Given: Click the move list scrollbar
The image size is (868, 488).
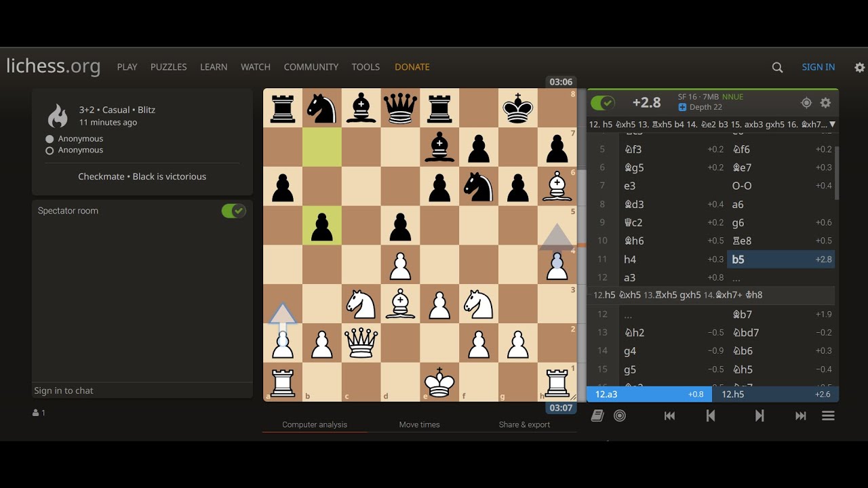Looking at the screenshot, I should coord(836,173).
